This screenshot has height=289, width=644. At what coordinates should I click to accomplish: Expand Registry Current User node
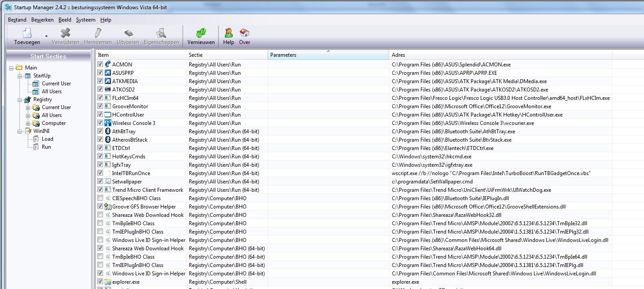point(28,107)
